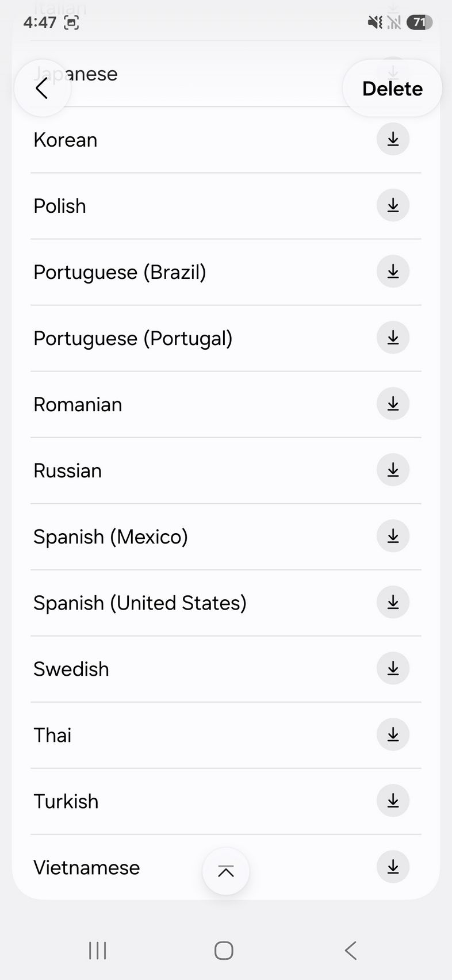Download the Swedish language pack
The width and height of the screenshot is (452, 980).
[x=393, y=668]
